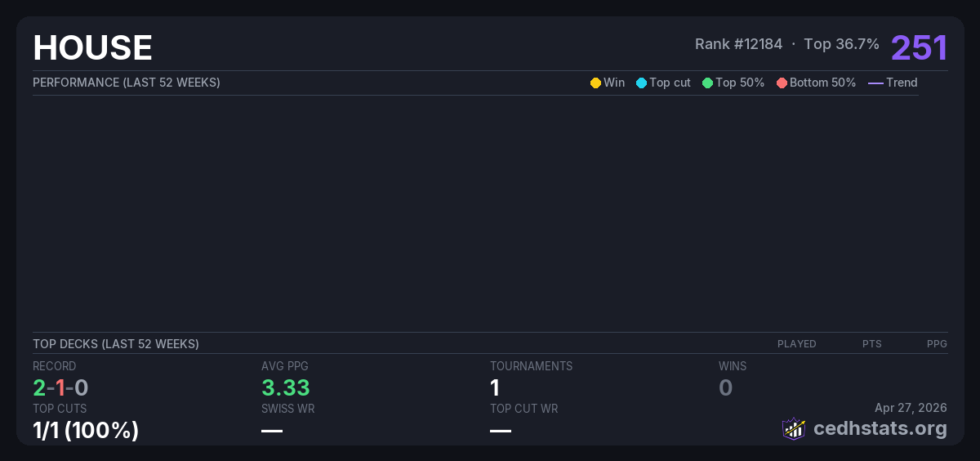Click the 3.33 average PPG value
The image size is (980, 461).
[286, 387]
